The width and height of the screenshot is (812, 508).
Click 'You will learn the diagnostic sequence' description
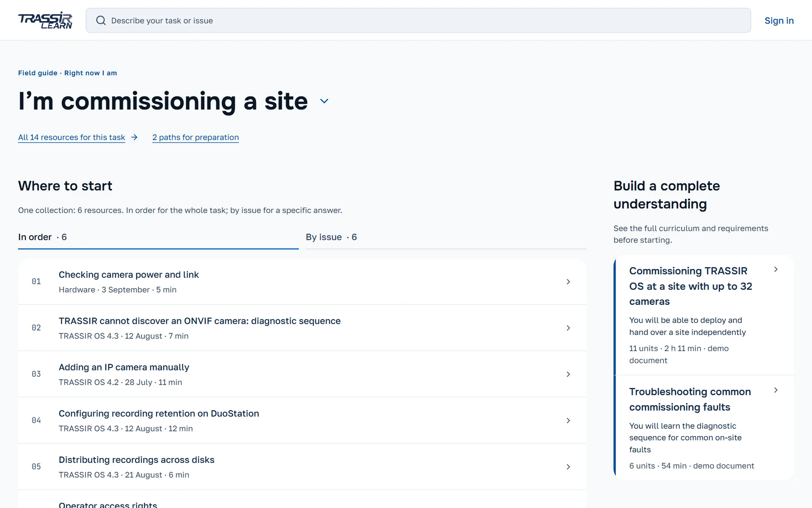(x=685, y=438)
